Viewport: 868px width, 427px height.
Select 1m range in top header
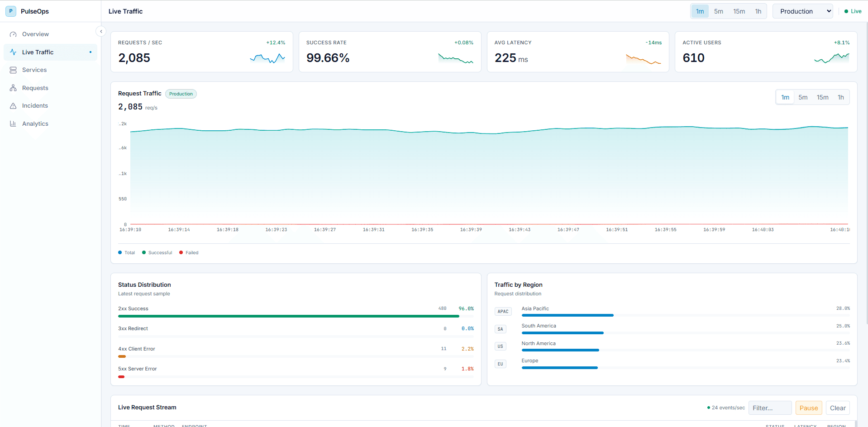click(x=700, y=11)
